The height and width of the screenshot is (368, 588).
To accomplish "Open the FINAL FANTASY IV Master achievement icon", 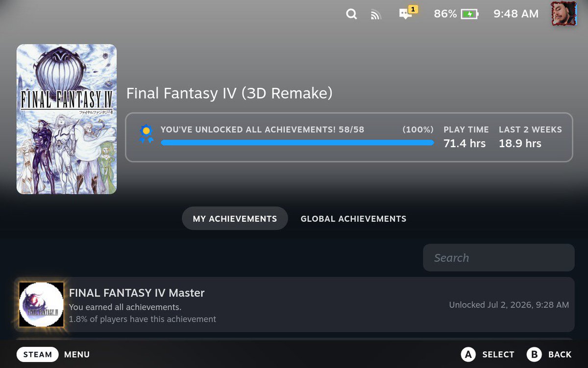I will pos(41,304).
